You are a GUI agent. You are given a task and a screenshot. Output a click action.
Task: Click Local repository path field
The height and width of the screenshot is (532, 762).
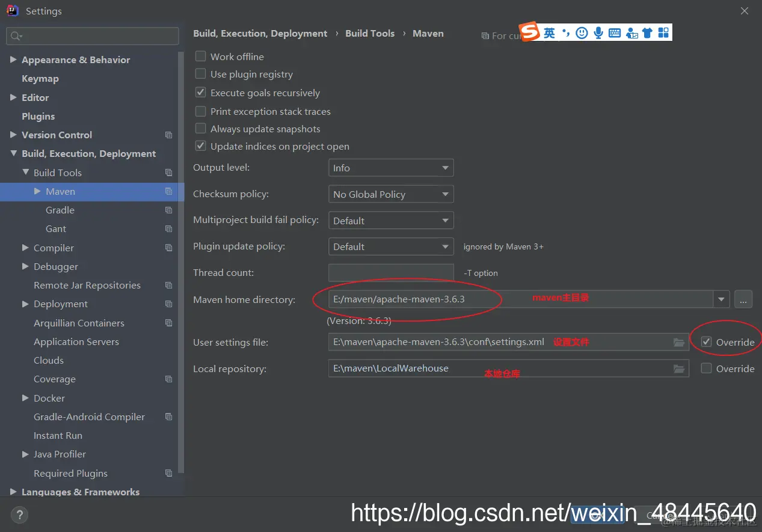coord(508,368)
